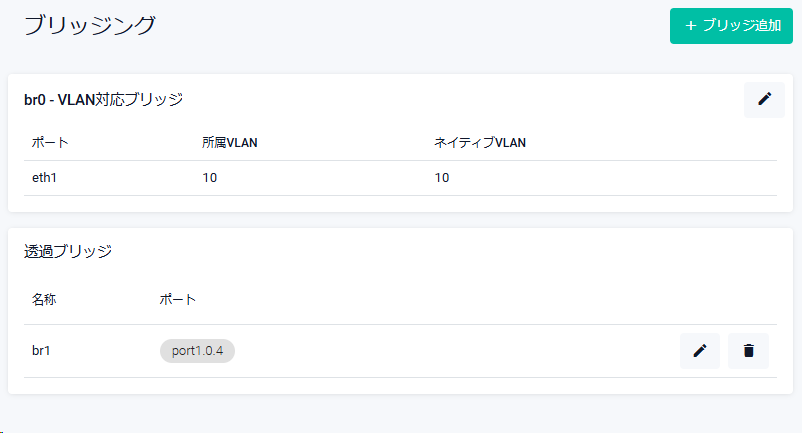Click the br0 - VLAN対応ブリッジ heading
802x433 pixels.
point(103,99)
